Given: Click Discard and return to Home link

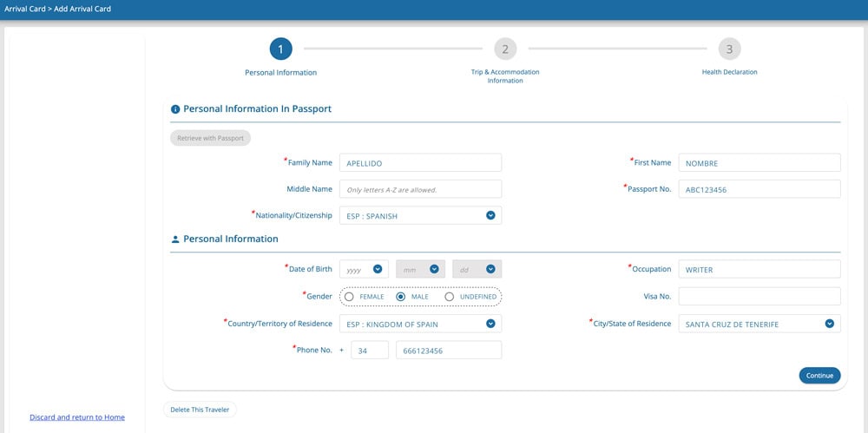Looking at the screenshot, I should pos(77,417).
